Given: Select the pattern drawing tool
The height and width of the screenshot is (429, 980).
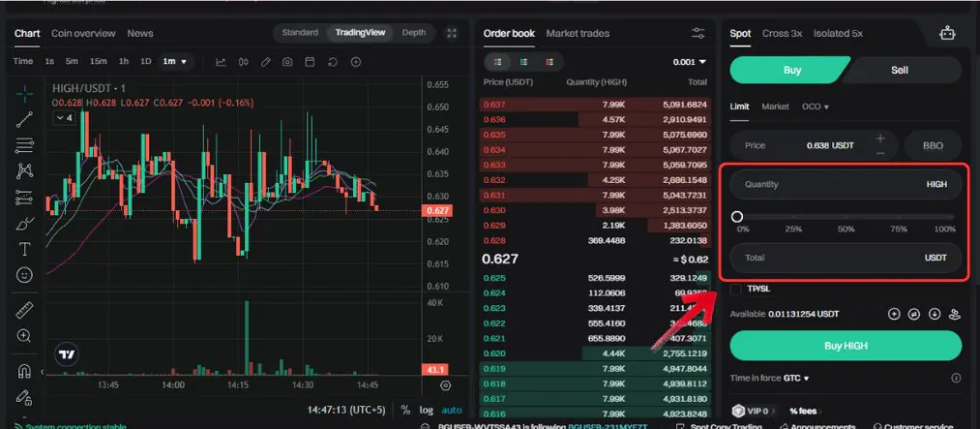Looking at the screenshot, I should tap(24, 170).
